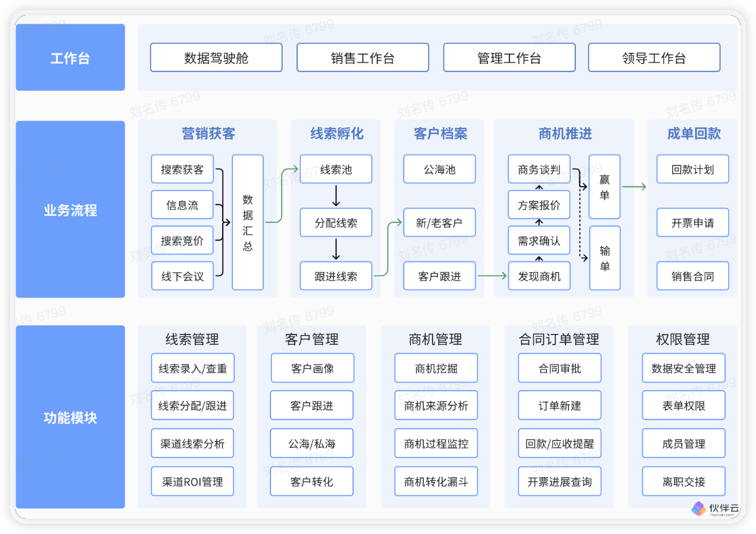Open 客户画像 feature

tap(312, 368)
